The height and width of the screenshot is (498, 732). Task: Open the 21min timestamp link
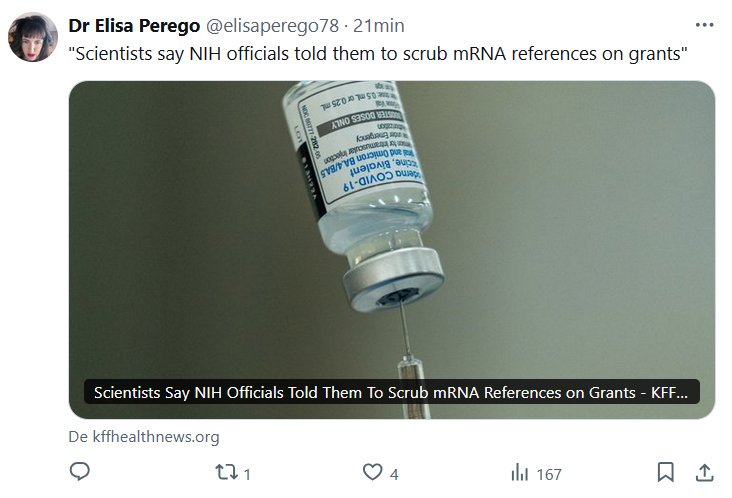pyautogui.click(x=372, y=24)
